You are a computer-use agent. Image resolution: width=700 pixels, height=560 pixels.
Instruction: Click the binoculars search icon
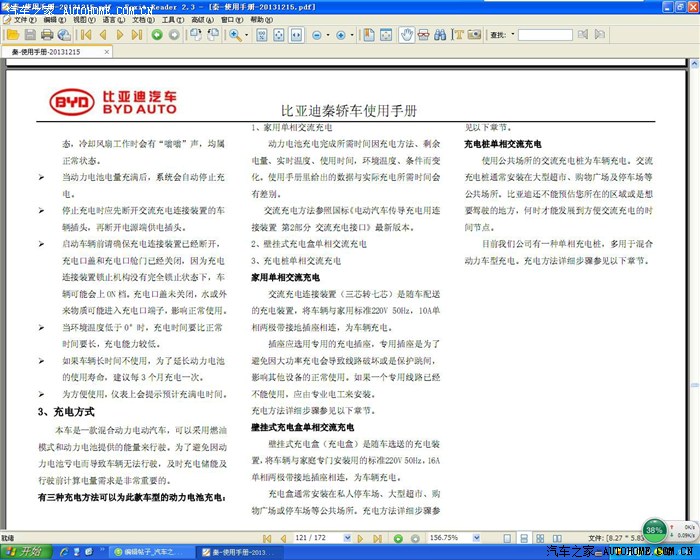click(439, 35)
